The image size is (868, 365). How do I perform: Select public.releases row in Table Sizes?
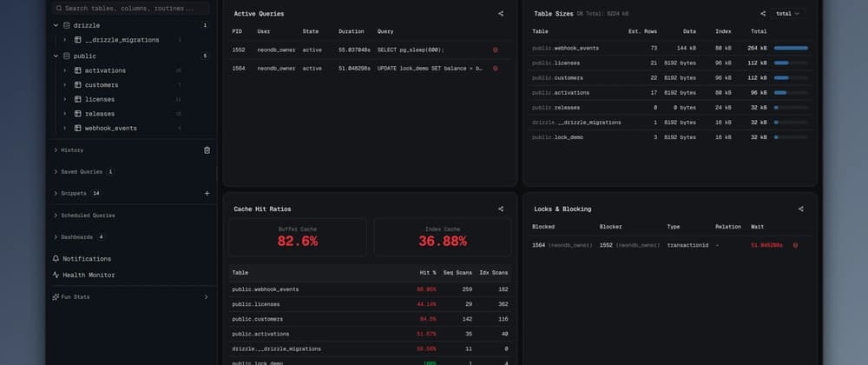point(670,108)
